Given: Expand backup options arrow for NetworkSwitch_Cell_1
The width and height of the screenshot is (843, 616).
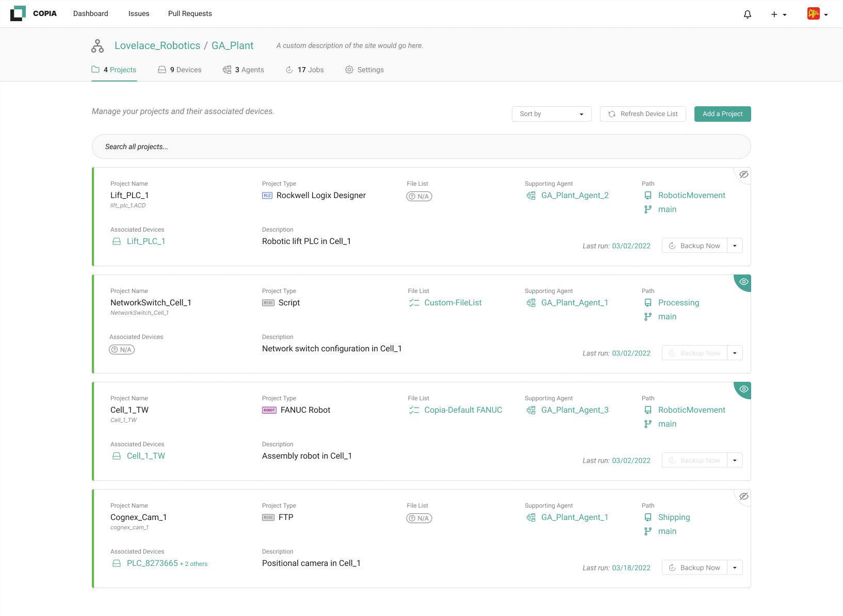Looking at the screenshot, I should tap(735, 353).
